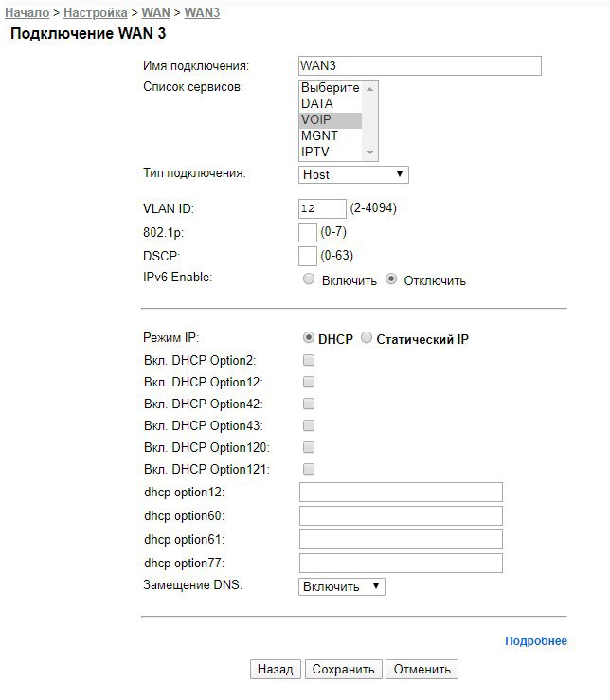Enable IPv6 with the Включить radio

(308, 279)
